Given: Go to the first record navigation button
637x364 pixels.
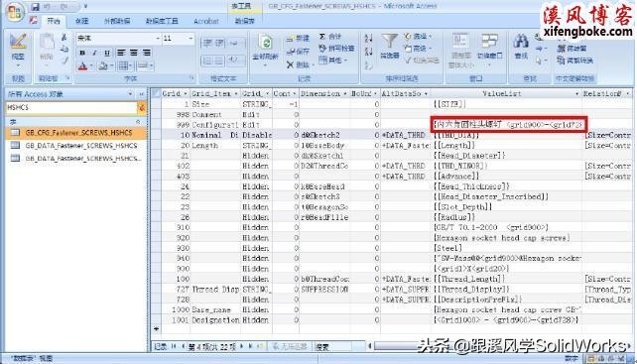Looking at the screenshot, I should [174, 346].
